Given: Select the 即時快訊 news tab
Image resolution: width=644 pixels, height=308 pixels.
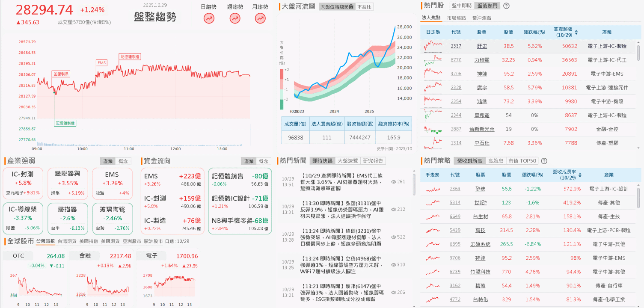Looking at the screenshot, I should (323, 161).
